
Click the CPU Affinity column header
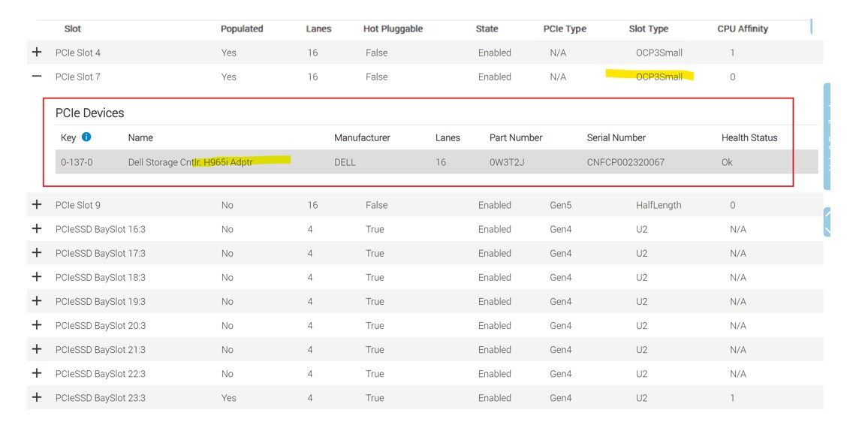coord(742,29)
